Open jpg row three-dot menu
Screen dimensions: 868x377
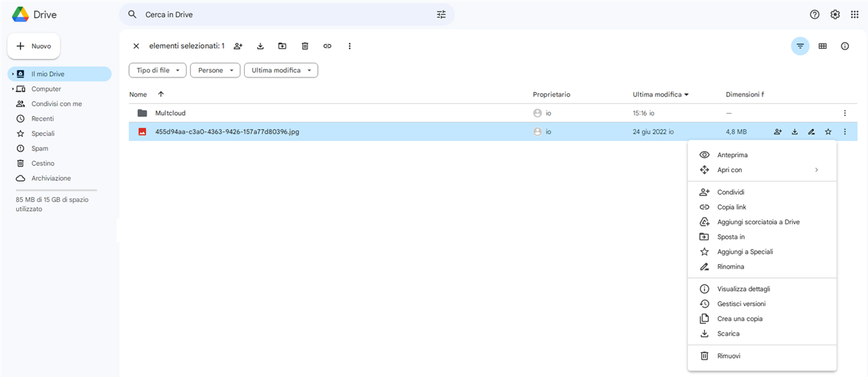(x=844, y=132)
